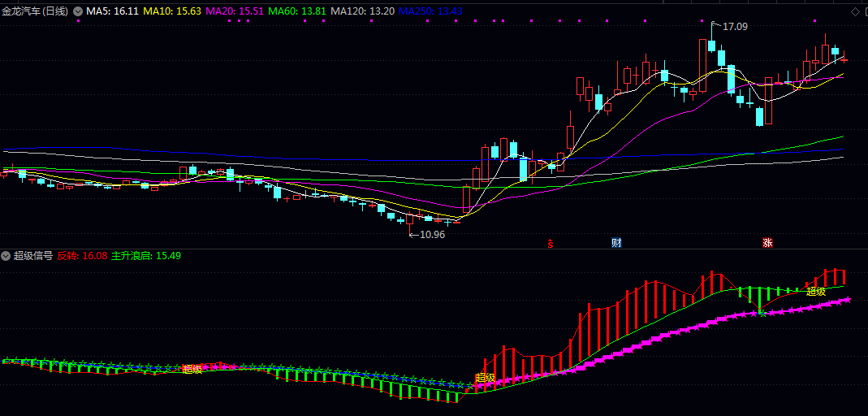The image size is (868, 416).
Task: Expand the 超级信号 indicator dropdown arrow
Action: coord(6,255)
